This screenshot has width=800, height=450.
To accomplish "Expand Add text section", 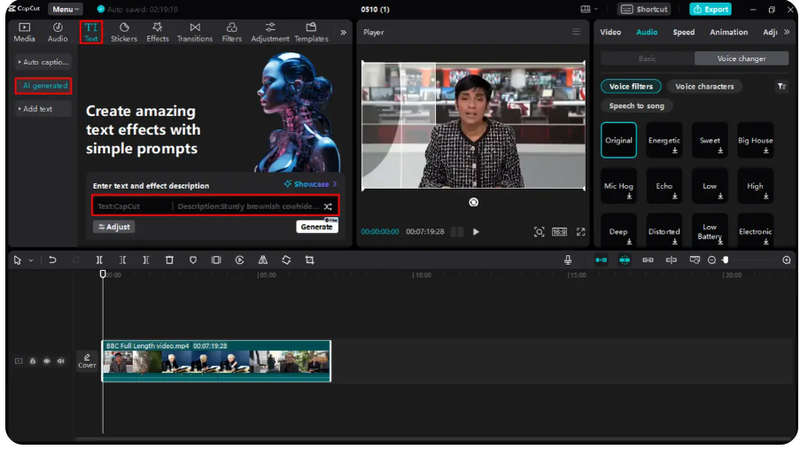I will tap(43, 109).
